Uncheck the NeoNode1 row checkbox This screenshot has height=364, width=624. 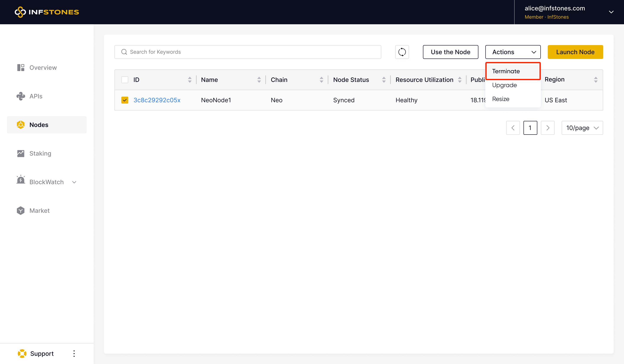click(125, 100)
